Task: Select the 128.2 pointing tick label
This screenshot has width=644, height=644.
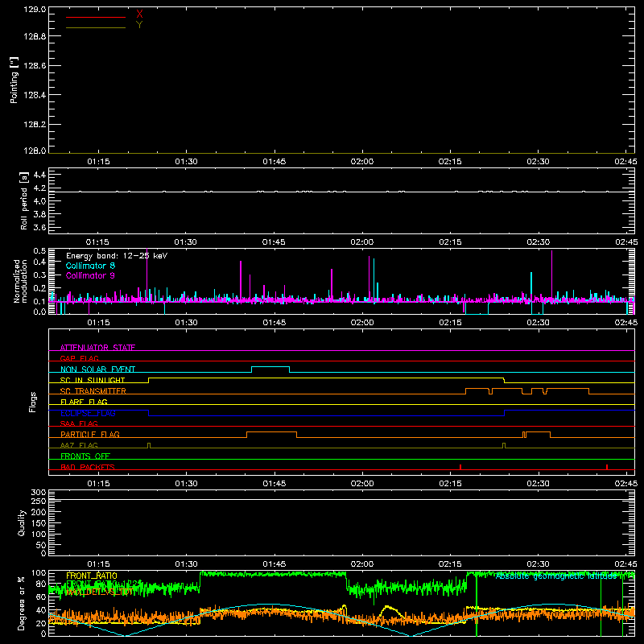Action: click(x=35, y=125)
